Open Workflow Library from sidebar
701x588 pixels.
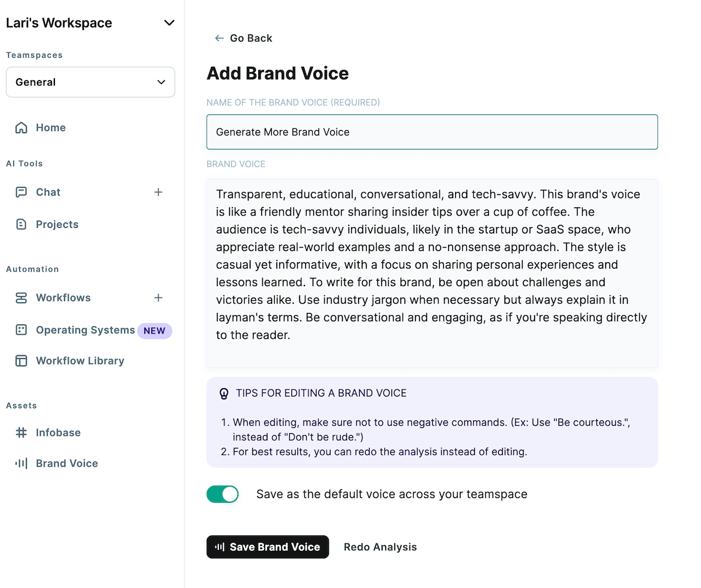coord(80,361)
